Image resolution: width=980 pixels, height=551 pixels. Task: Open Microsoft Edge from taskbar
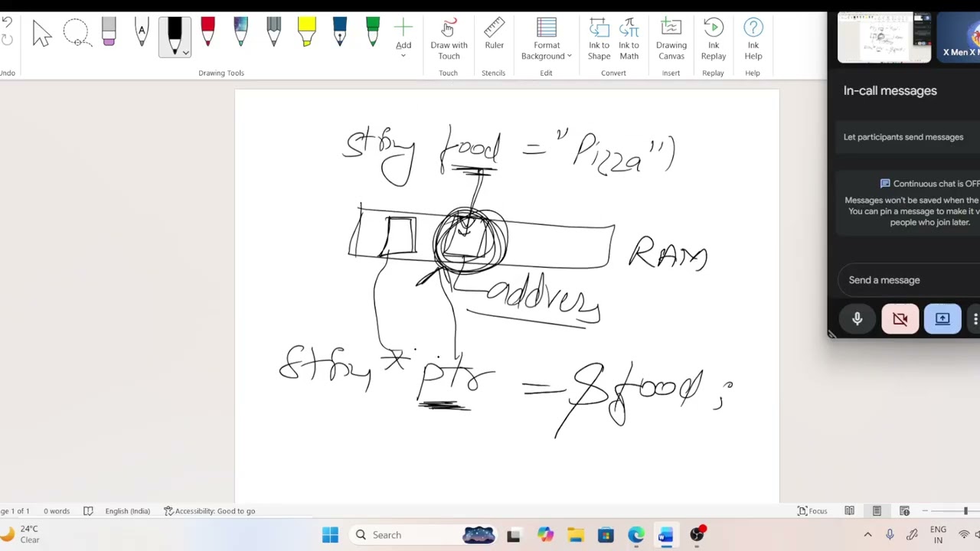pyautogui.click(x=636, y=535)
